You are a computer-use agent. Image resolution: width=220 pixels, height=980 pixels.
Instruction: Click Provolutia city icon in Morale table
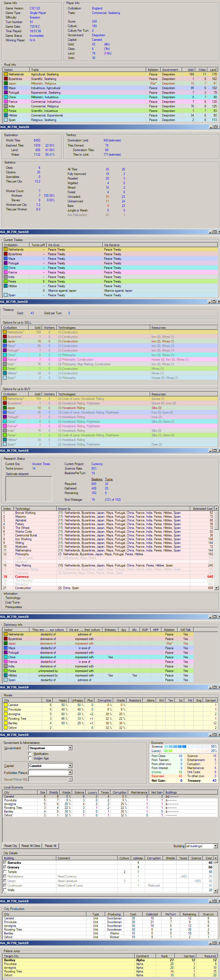click(6, 710)
